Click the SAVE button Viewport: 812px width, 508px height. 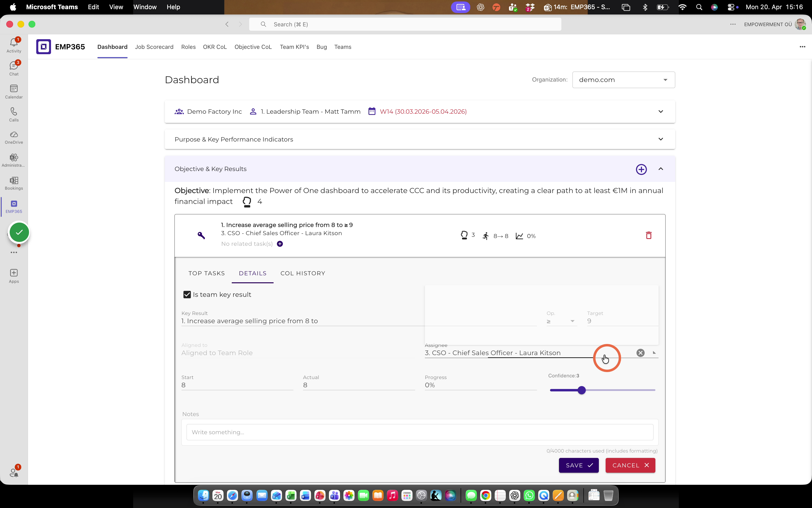point(579,465)
